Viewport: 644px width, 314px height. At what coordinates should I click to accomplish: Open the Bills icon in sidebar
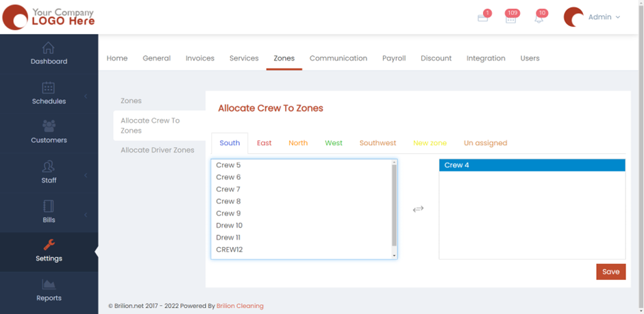pyautogui.click(x=48, y=207)
